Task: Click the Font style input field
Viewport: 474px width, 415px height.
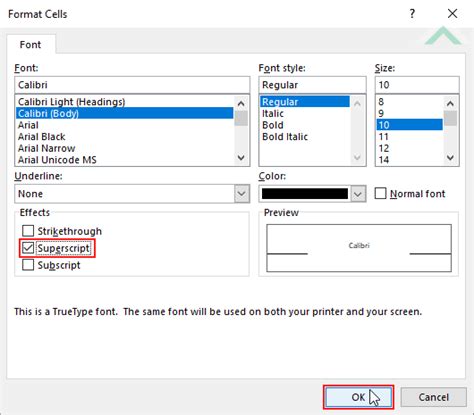Action: 312,85
